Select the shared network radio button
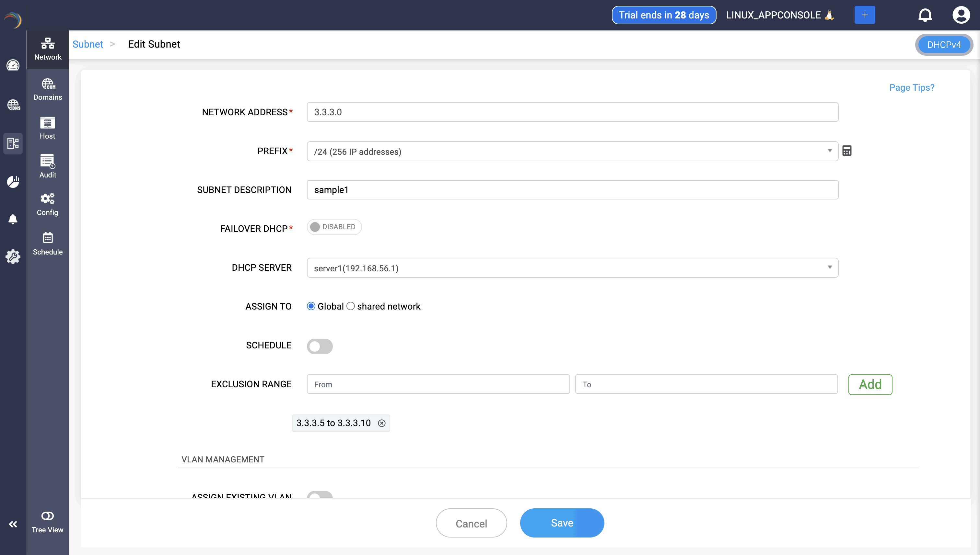Screen dimensions: 980x555 (x=351, y=306)
